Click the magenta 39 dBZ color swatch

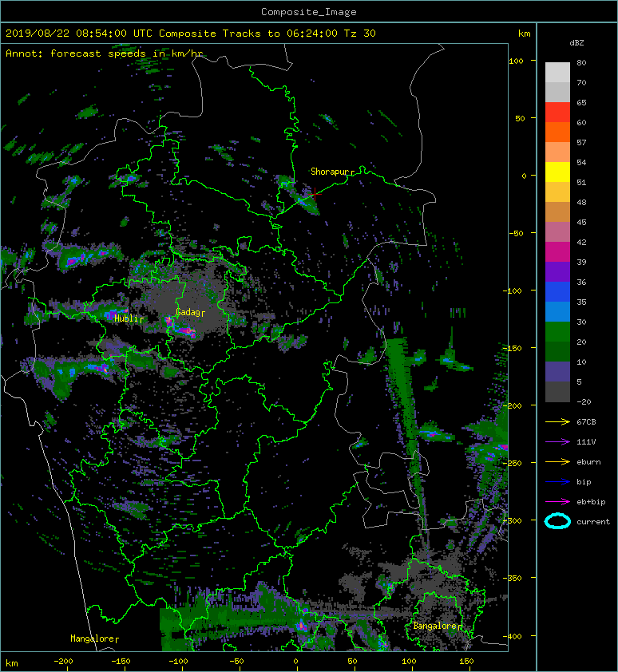click(x=557, y=252)
